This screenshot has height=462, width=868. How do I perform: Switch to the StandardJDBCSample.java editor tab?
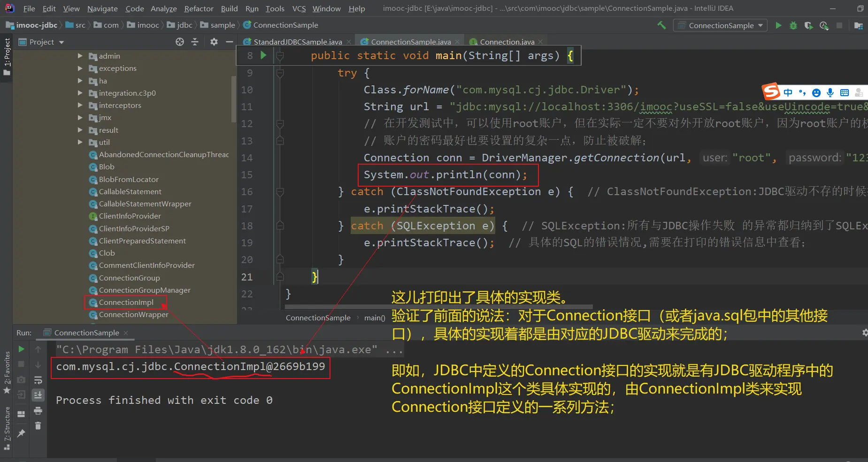tap(297, 42)
